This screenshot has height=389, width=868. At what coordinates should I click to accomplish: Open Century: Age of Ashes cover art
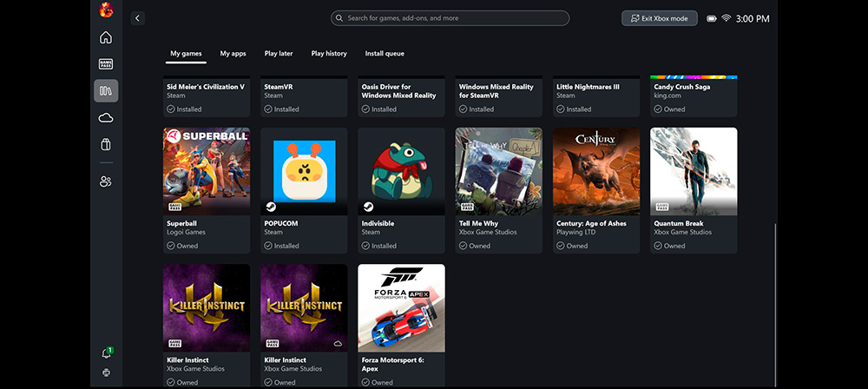point(596,171)
